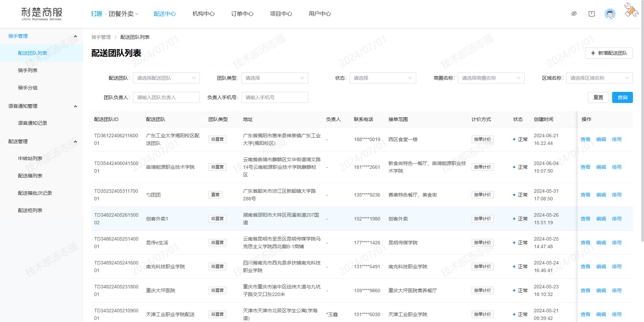Click 负责人 *玉鑫 cell
Image resolution: width=644 pixels, height=322 pixels.
[x=332, y=314]
